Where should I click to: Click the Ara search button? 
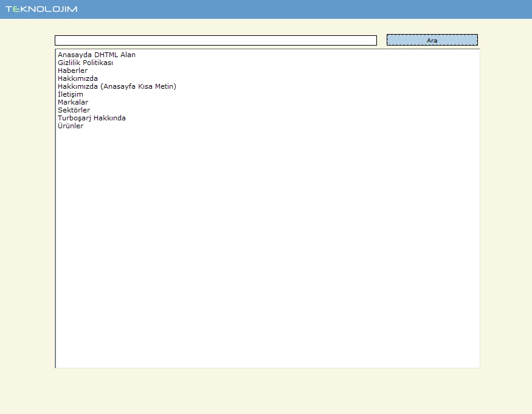click(432, 40)
